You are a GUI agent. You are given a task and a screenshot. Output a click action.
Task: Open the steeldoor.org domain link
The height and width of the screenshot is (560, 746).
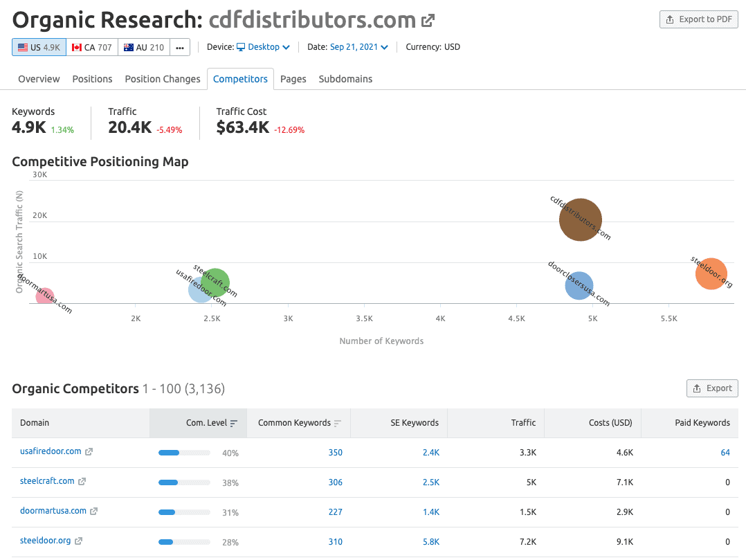[x=45, y=541]
